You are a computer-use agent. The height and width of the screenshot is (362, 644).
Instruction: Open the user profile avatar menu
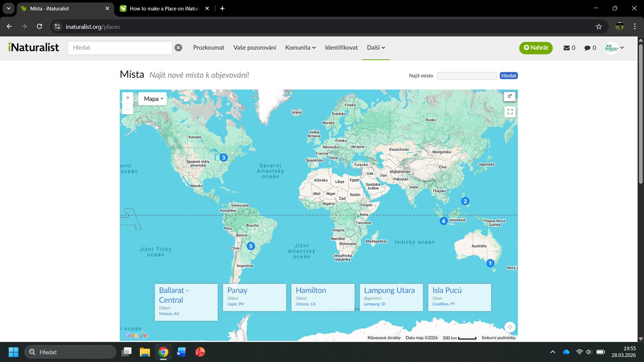pos(614,48)
